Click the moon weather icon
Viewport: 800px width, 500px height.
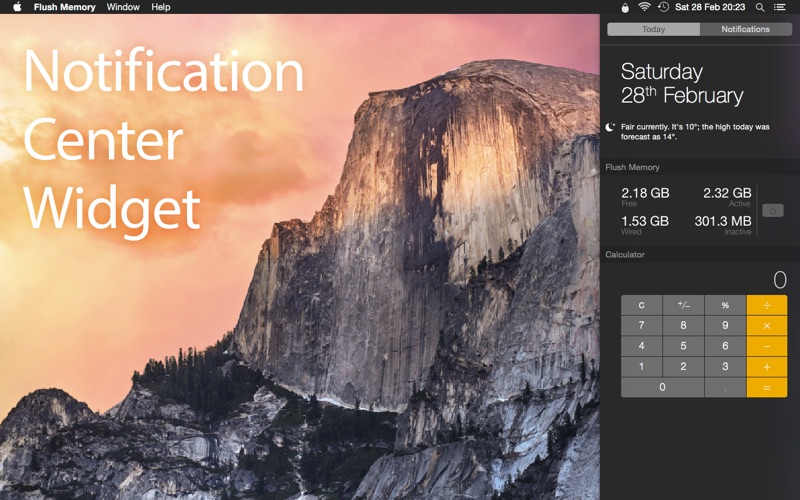coord(610,127)
